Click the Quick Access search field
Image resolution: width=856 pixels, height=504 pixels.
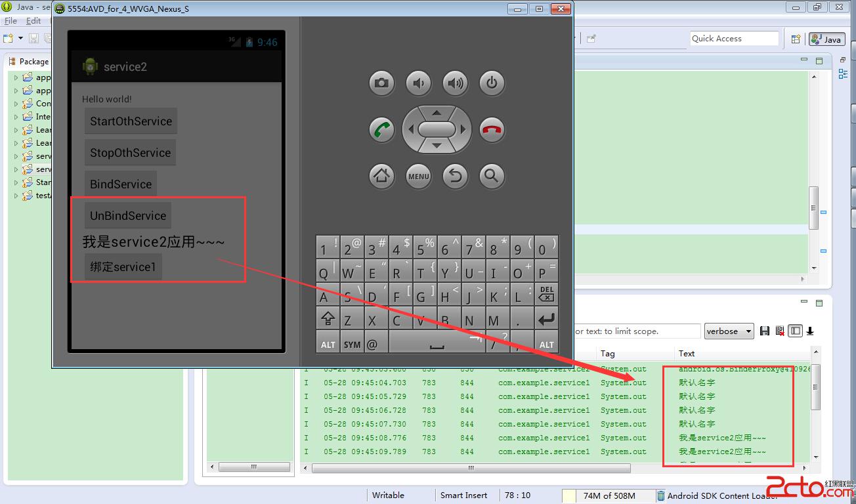(735, 39)
